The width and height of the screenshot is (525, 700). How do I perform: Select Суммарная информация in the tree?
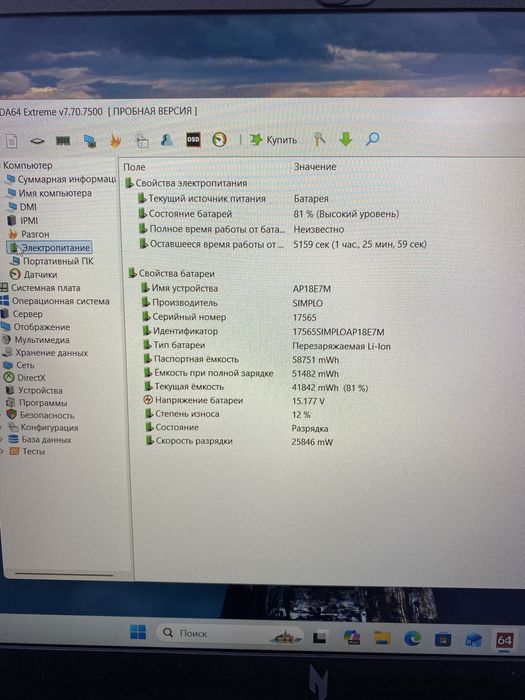(x=61, y=179)
